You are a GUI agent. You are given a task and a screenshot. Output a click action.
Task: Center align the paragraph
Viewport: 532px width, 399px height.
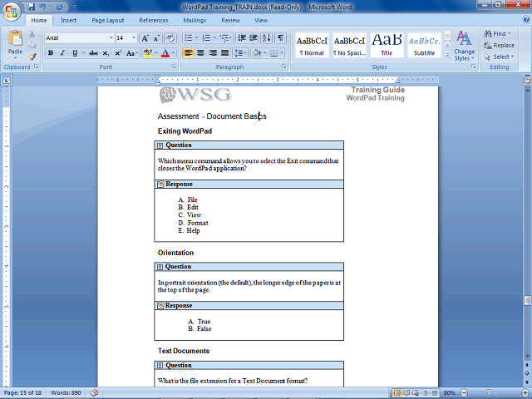pos(200,53)
